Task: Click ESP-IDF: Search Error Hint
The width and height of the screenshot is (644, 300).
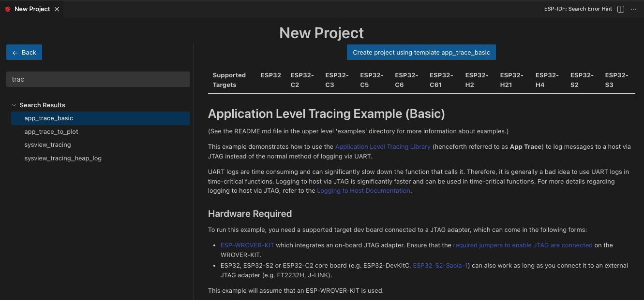Action: [578, 9]
